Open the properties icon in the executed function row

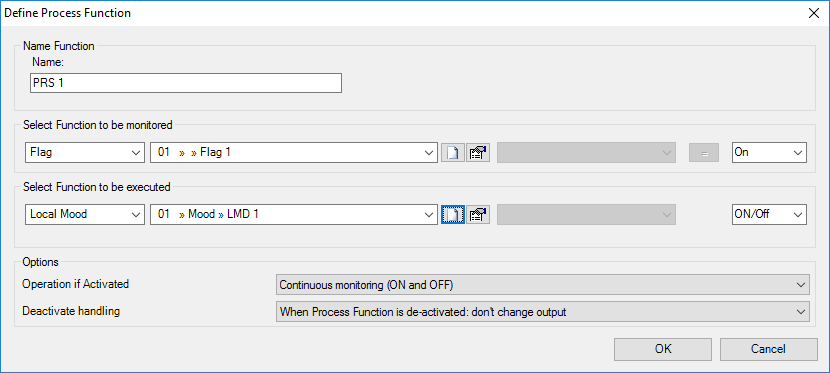pyautogui.click(x=477, y=214)
